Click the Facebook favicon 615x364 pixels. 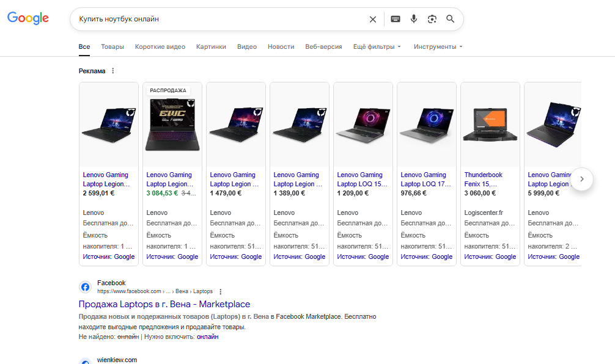(x=85, y=287)
